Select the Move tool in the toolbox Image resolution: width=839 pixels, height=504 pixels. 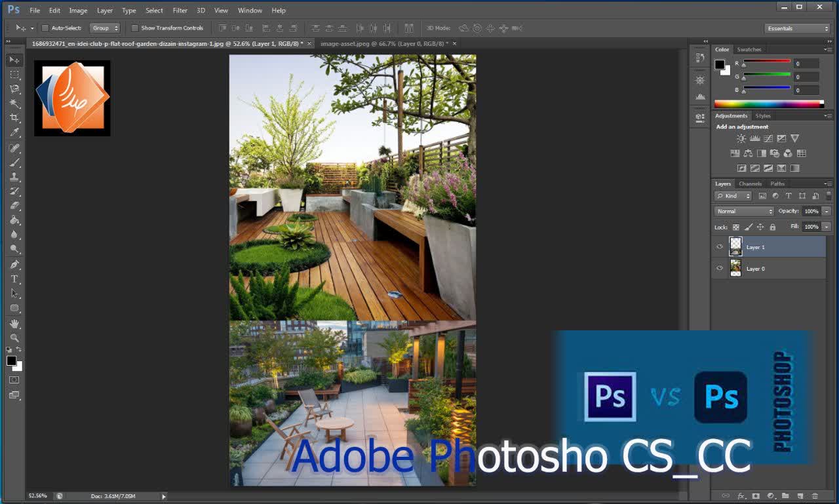pos(14,60)
